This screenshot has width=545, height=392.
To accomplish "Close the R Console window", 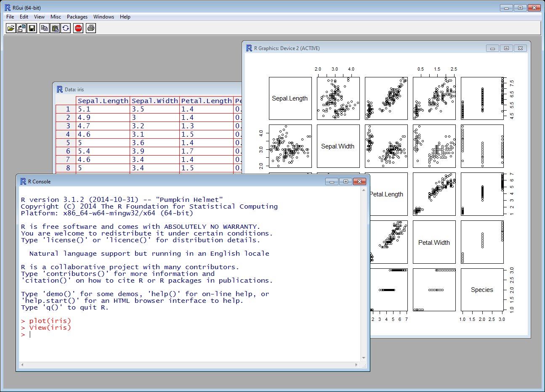I will pyautogui.click(x=360, y=182).
